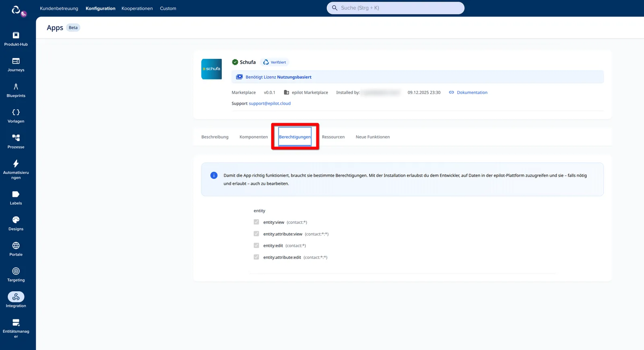Open Entitätsmanager in the sidebar

(x=16, y=328)
